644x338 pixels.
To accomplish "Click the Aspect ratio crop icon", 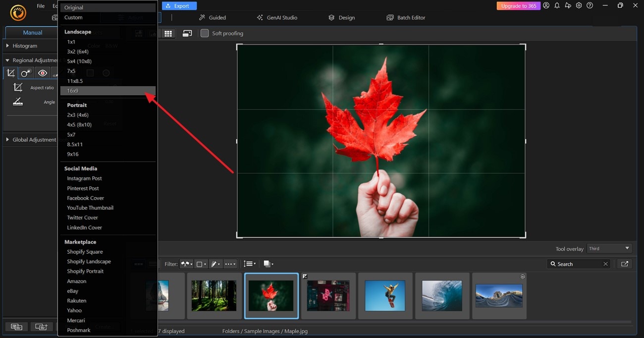I will pyautogui.click(x=18, y=87).
